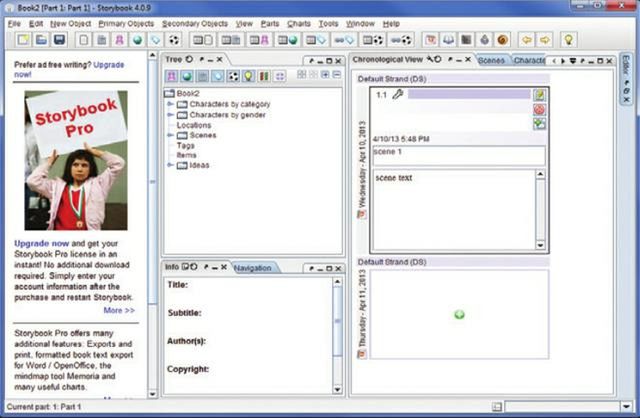Click the red delete icon on scene 1.1

(540, 109)
